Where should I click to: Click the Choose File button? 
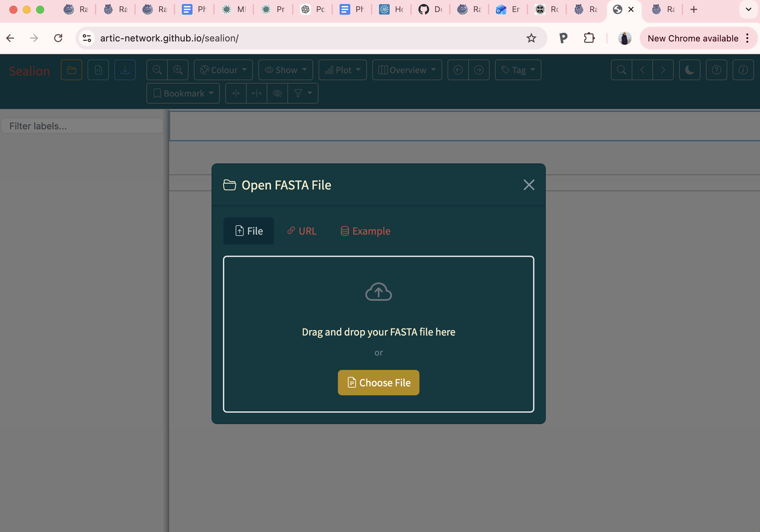[378, 383]
